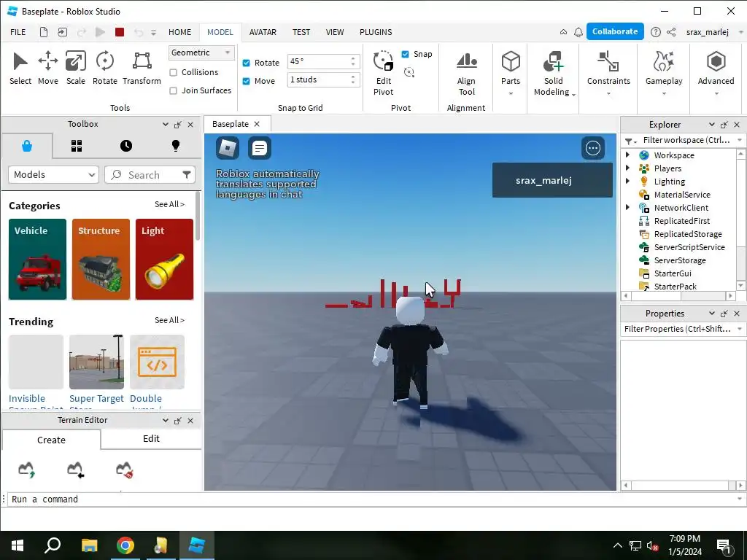The height and width of the screenshot is (560, 747).
Task: Open the Geometric mode dropdown
Action: pos(201,52)
